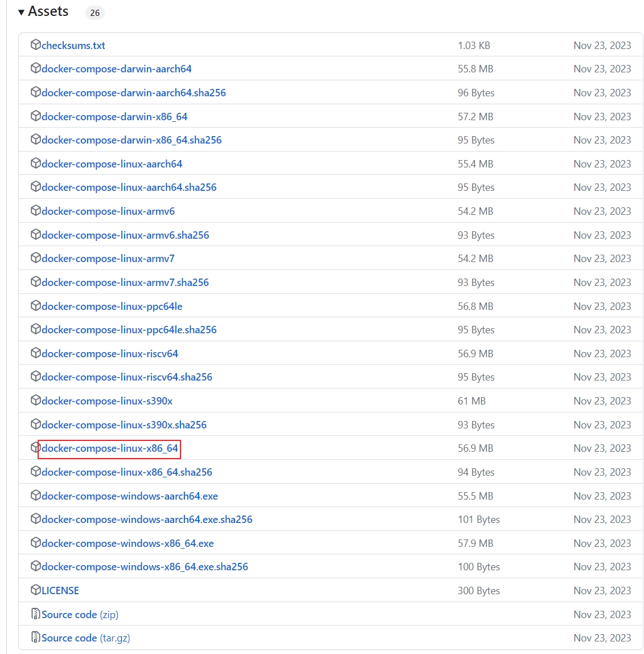Open docker-compose-linux-s390x.sha256 link

tap(124, 424)
